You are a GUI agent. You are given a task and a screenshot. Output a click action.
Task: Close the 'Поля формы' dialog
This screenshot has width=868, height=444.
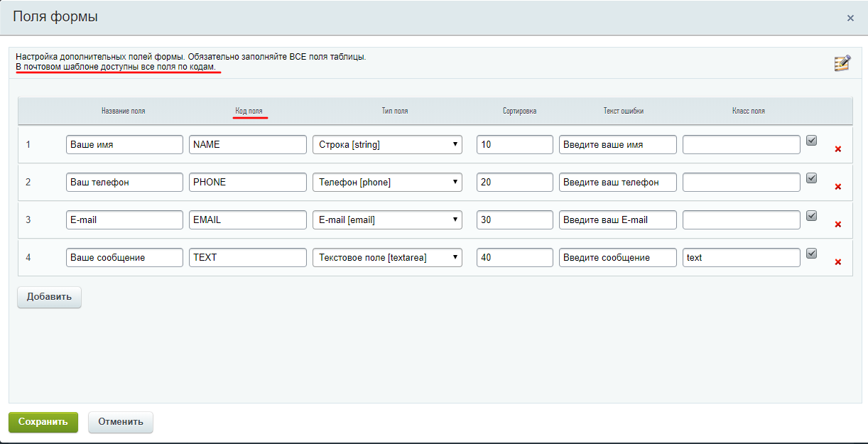tap(850, 18)
